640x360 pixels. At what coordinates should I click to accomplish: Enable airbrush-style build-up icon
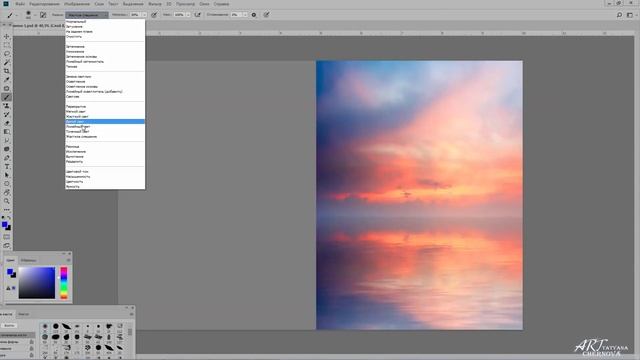(198, 15)
